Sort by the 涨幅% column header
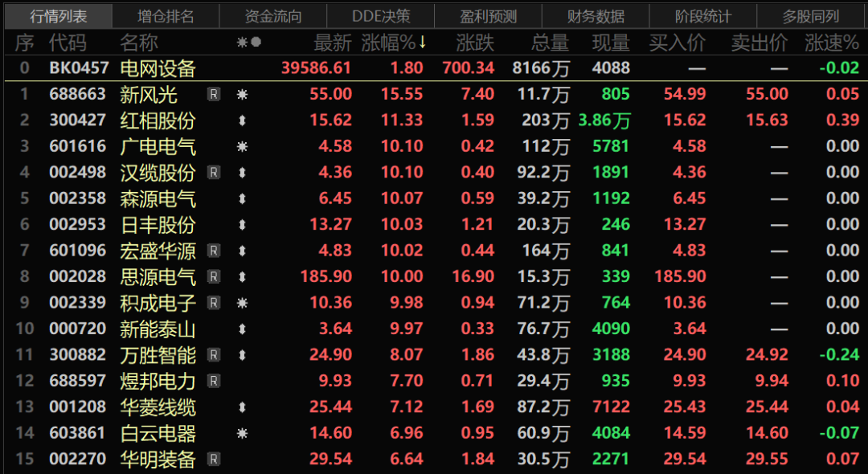 click(394, 43)
